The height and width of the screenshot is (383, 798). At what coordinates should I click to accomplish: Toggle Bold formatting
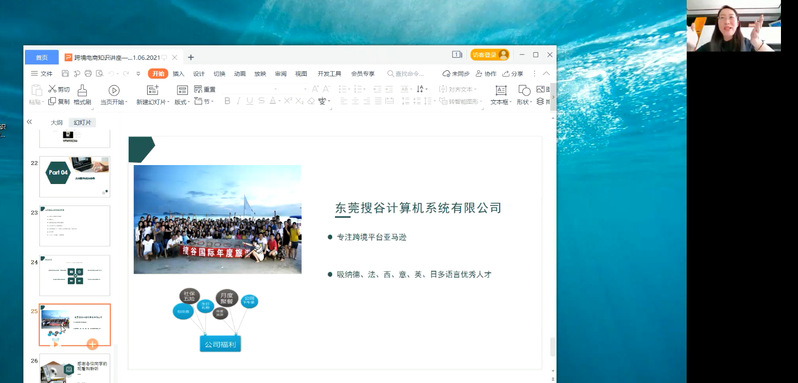point(227,101)
